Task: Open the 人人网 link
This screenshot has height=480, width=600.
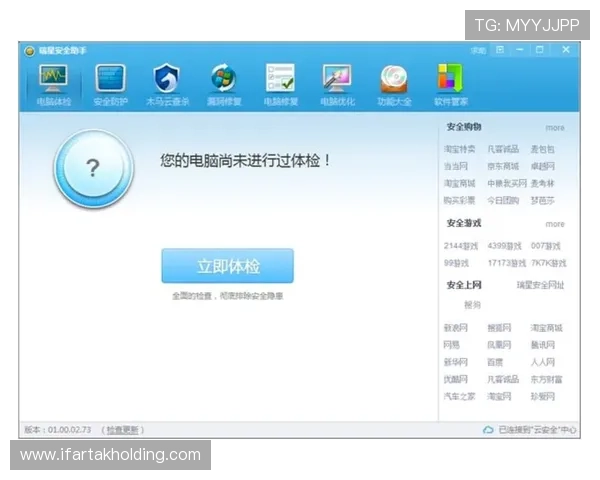Action: tap(543, 362)
